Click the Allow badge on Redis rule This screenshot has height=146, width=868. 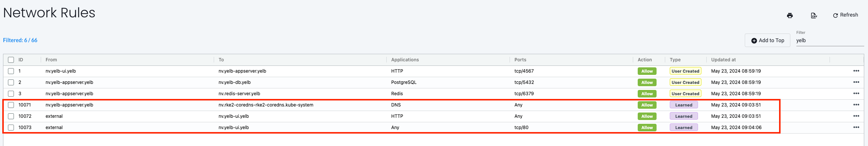click(647, 94)
